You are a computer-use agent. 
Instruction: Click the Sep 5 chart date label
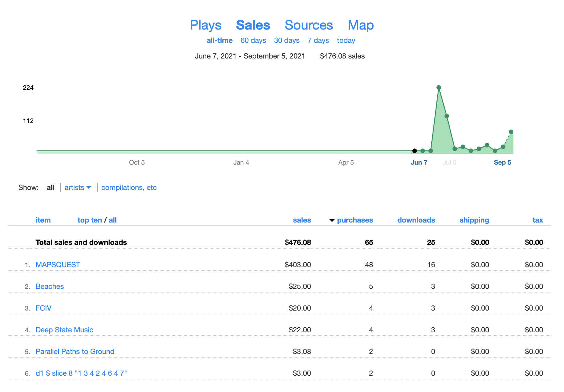[502, 163]
